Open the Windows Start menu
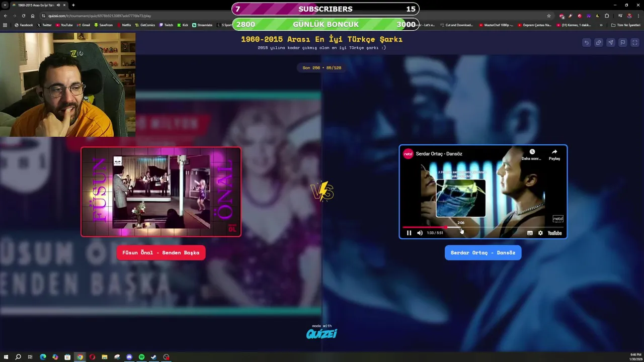 pos(6,357)
